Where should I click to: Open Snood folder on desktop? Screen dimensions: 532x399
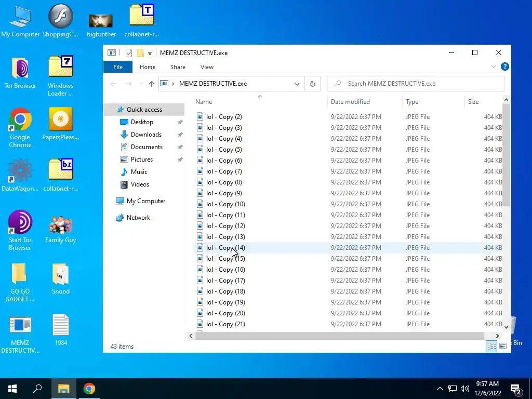coord(60,279)
